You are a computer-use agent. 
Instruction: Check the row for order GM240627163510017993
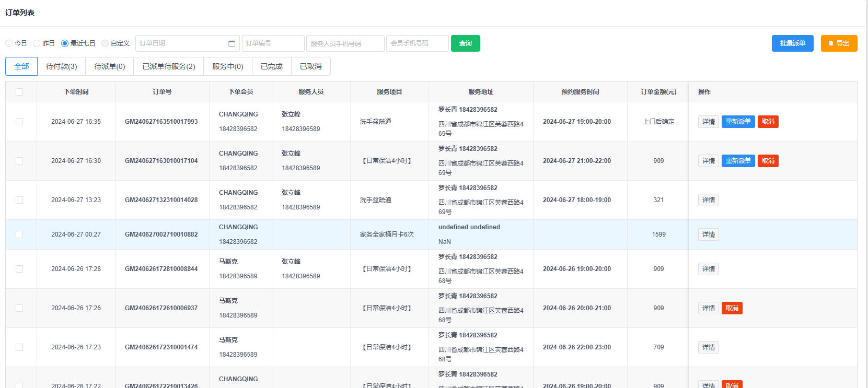[x=19, y=122]
